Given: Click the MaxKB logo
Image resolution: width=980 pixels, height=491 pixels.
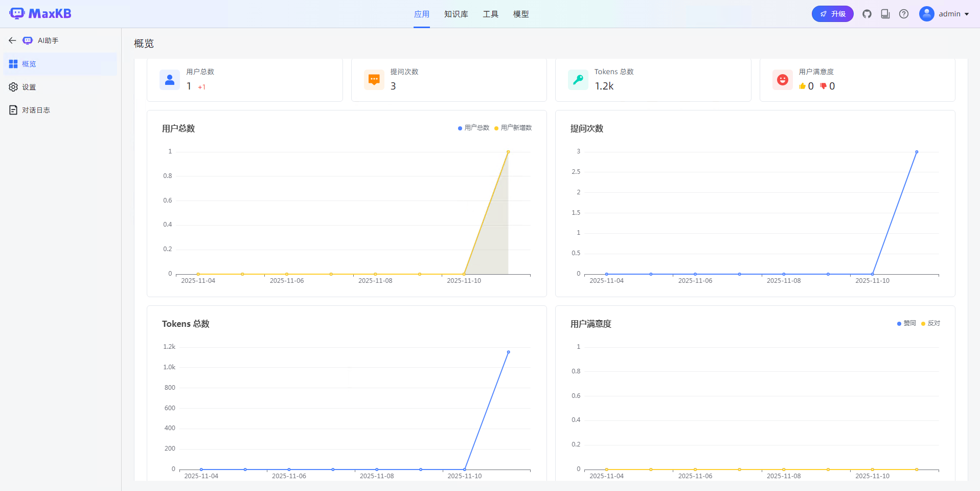Looking at the screenshot, I should [x=40, y=14].
